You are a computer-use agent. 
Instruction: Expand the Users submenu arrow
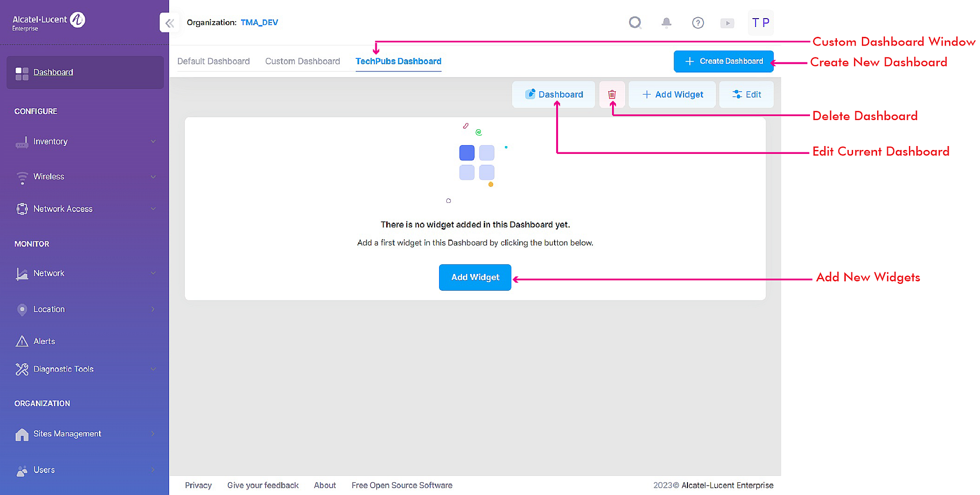click(x=153, y=470)
